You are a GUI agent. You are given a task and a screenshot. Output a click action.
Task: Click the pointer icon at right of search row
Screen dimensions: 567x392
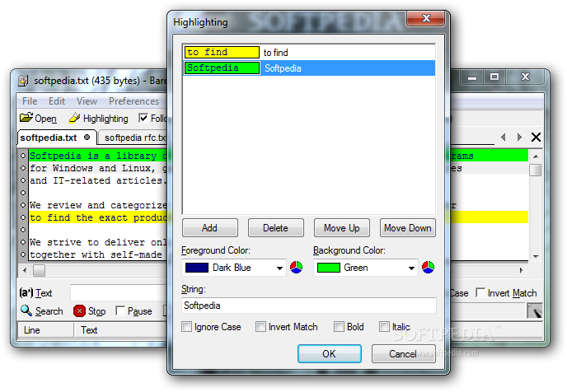click(x=535, y=310)
